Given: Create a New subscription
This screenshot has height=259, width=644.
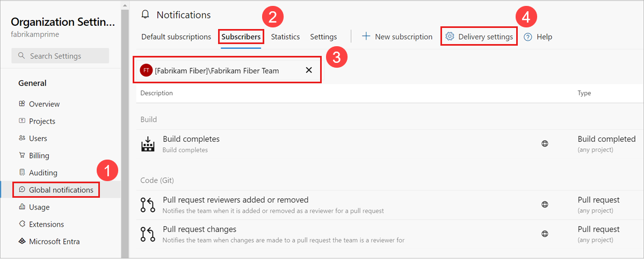Looking at the screenshot, I should 397,37.
